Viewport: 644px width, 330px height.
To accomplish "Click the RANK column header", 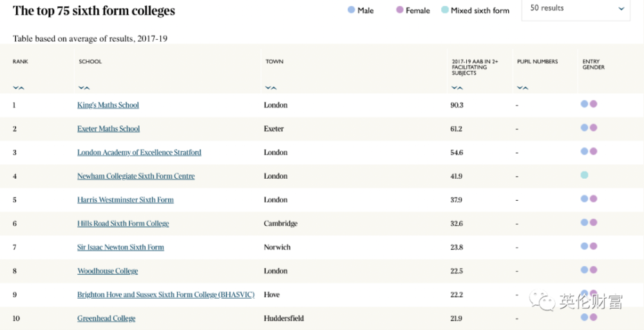I will (21, 62).
